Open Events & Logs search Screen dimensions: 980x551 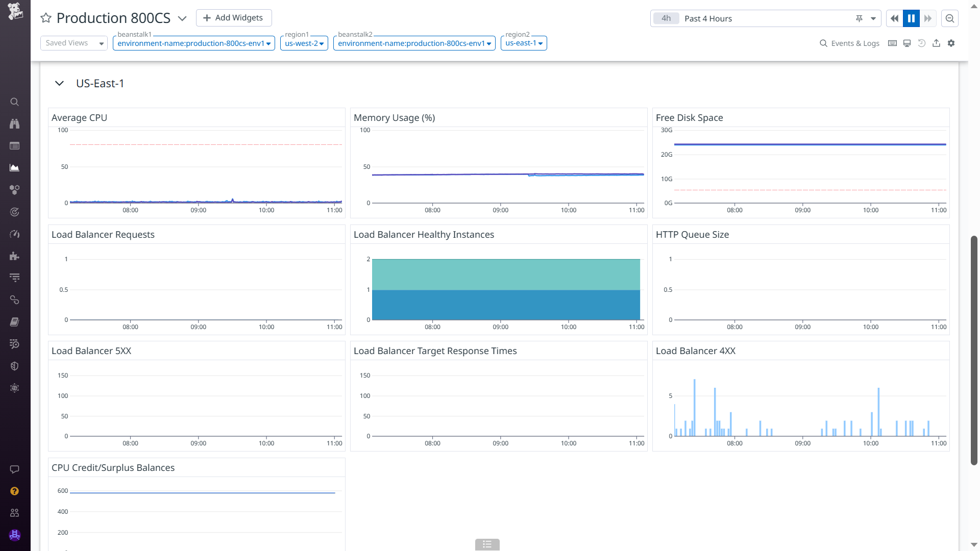click(x=849, y=43)
